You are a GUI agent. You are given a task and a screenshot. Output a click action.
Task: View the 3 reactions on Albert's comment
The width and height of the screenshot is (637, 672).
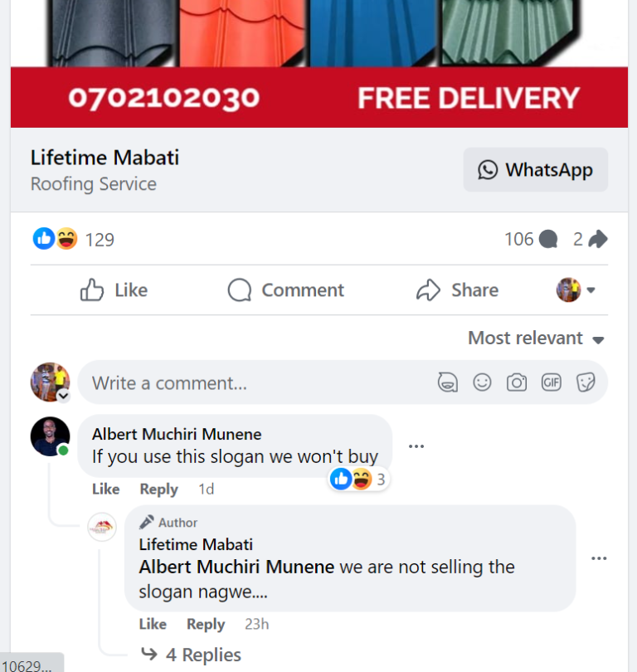357,479
